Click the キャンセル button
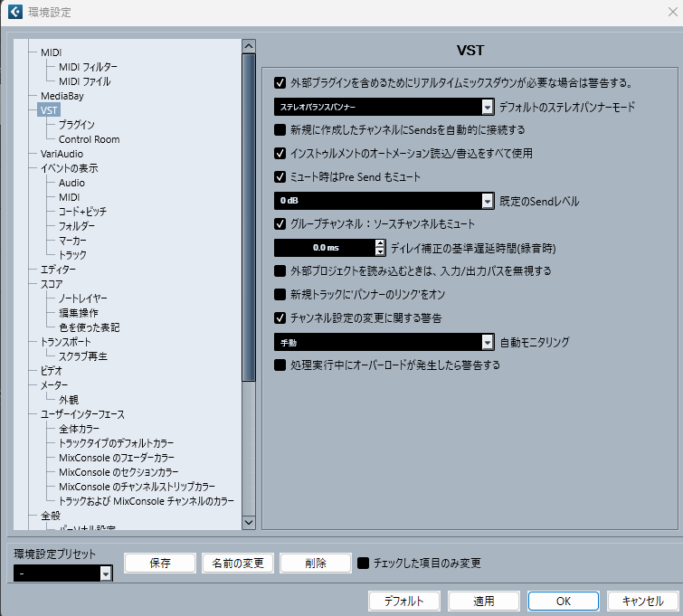Screen dimensions: 683x616 tap(643, 602)
